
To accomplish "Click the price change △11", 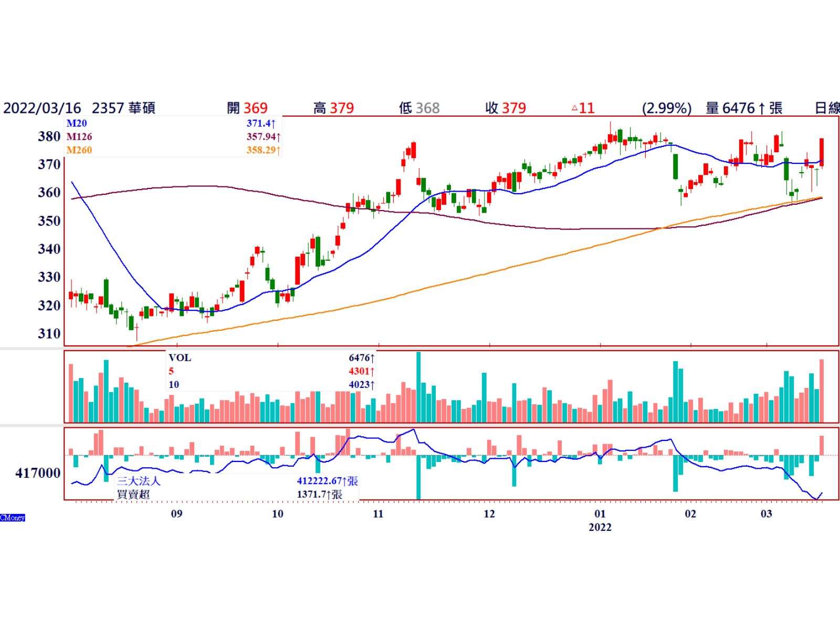I will click(x=583, y=108).
